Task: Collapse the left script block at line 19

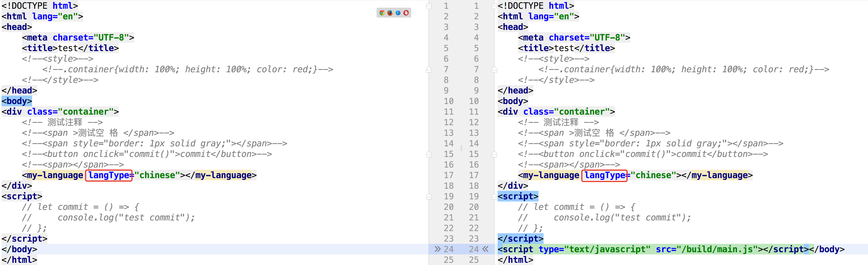Action: pos(429,196)
